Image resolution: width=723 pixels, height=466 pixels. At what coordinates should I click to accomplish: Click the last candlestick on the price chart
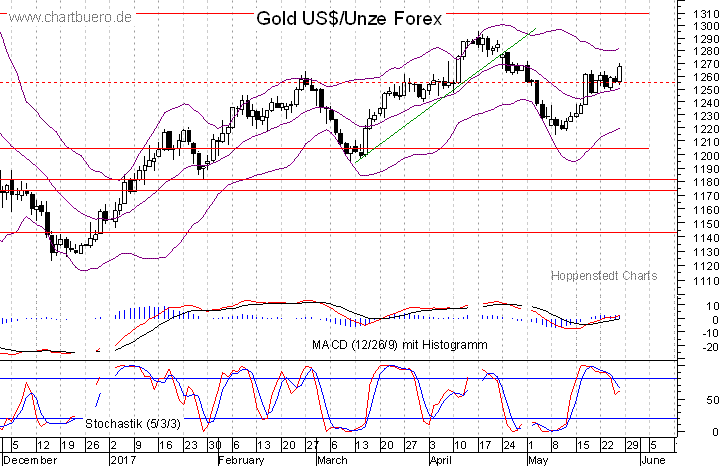621,74
